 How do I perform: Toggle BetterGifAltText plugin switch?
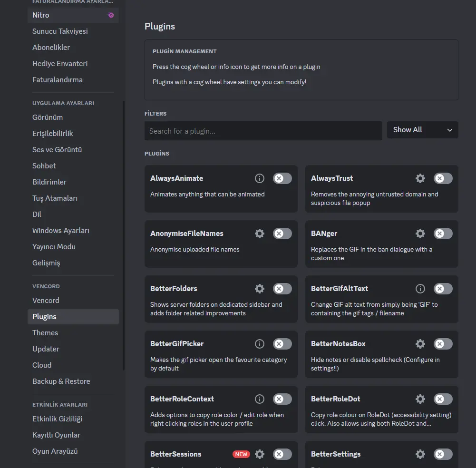[443, 289]
